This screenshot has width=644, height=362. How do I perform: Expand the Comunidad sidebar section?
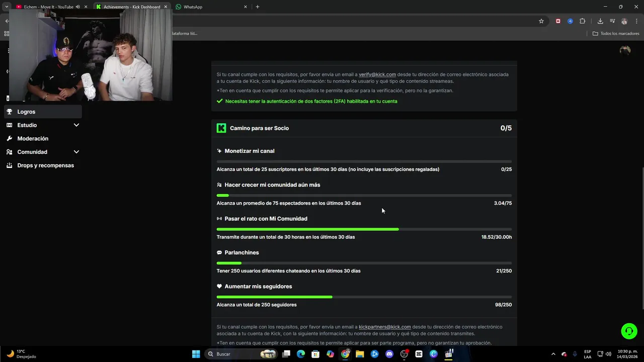tap(76, 152)
